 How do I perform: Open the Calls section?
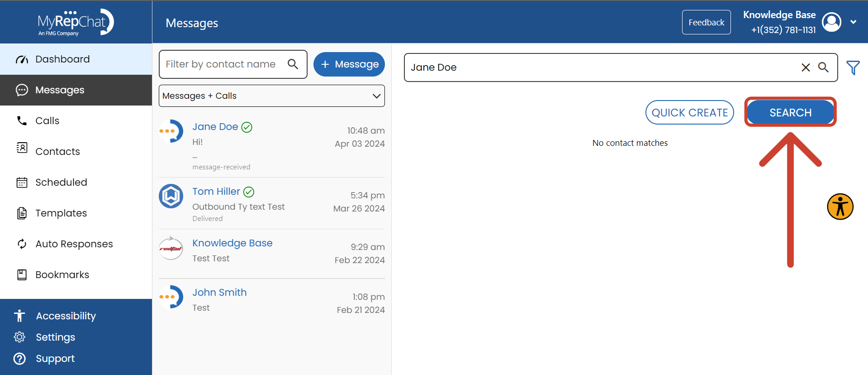(47, 121)
